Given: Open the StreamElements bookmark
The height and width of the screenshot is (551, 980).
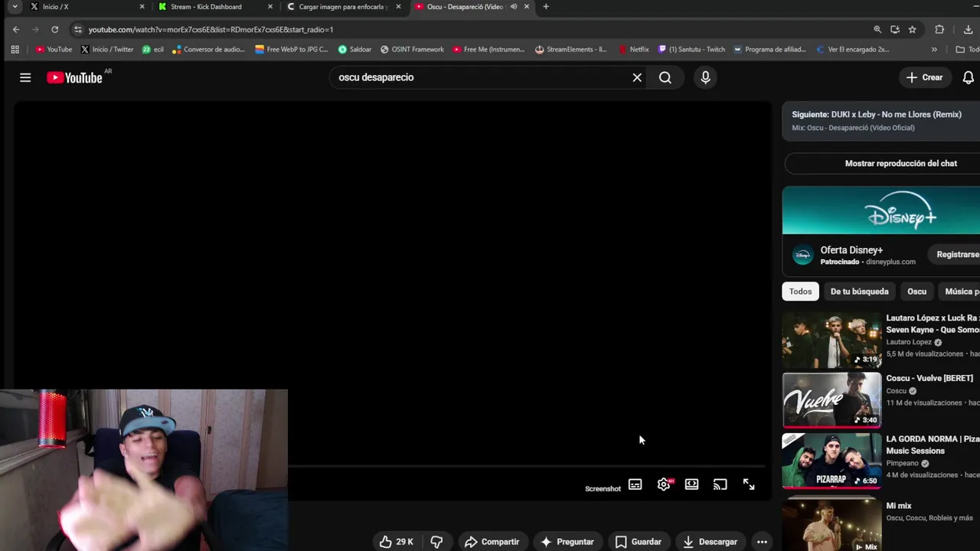Looking at the screenshot, I should pos(570,50).
